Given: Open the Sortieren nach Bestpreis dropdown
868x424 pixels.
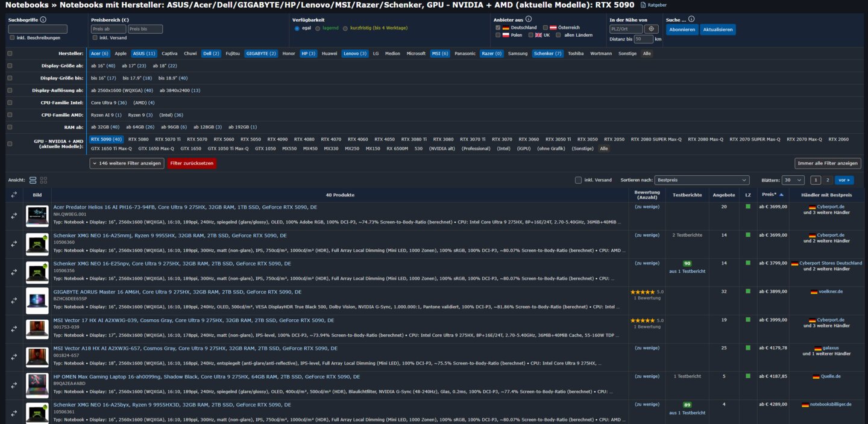Looking at the screenshot, I should 702,180.
